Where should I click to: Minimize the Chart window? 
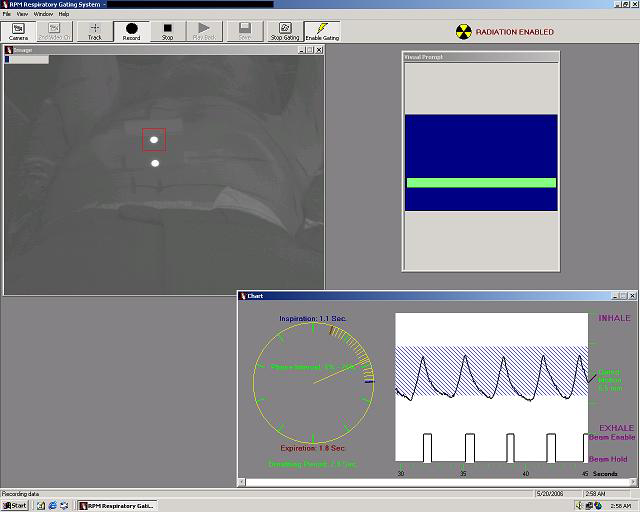(x=616, y=296)
